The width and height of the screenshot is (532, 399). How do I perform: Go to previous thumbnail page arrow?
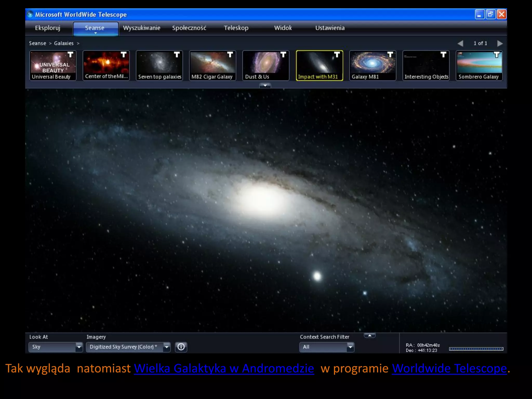click(460, 43)
